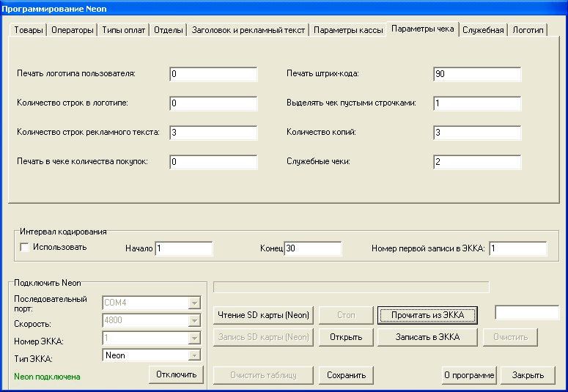The height and width of the screenshot is (392, 568).
Task: Switch to the Товары tab
Action: click(x=29, y=30)
